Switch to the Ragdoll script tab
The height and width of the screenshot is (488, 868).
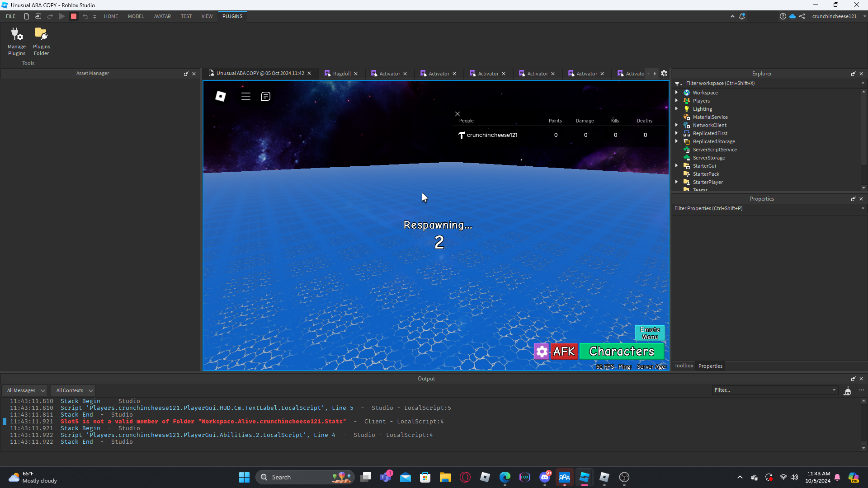[341, 74]
